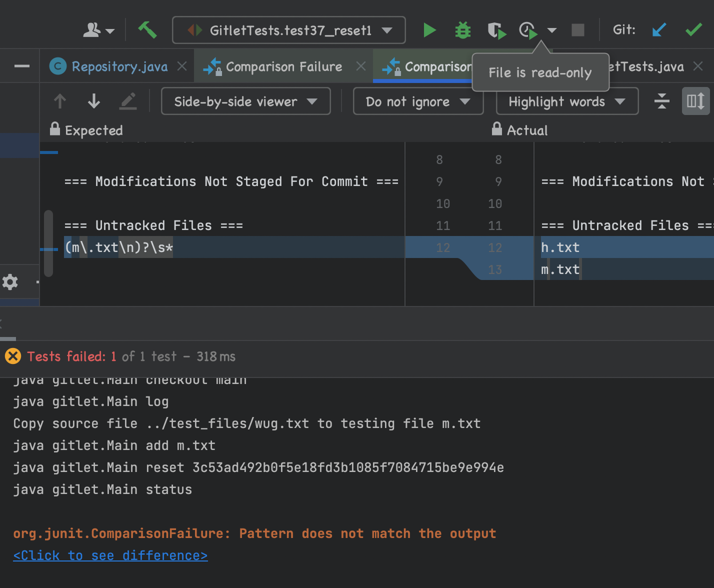Image resolution: width=714 pixels, height=588 pixels.
Task: Open the settings gear in left panel
Action: click(10, 282)
